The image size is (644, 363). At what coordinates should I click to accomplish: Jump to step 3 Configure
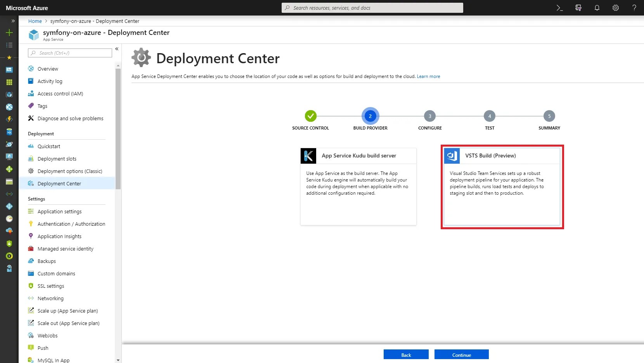[430, 116]
